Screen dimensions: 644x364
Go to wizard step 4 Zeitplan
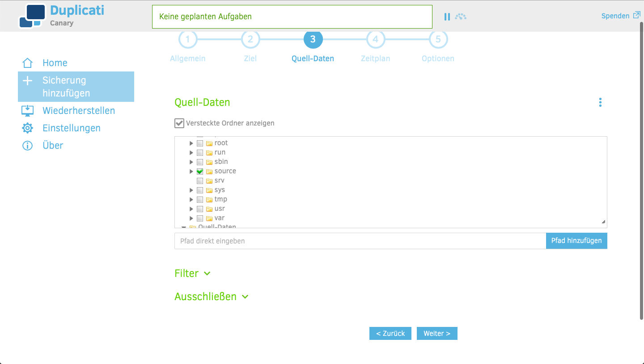(375, 39)
